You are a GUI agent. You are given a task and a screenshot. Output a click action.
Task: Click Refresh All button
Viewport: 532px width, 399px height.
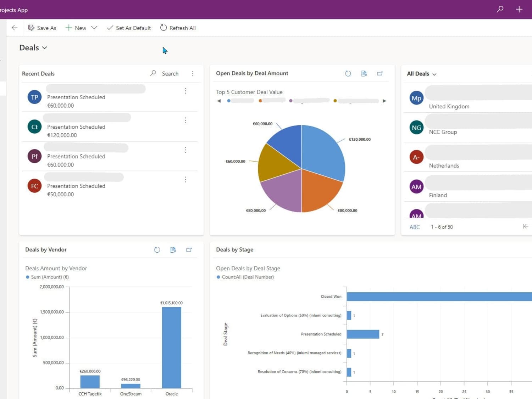tap(178, 28)
